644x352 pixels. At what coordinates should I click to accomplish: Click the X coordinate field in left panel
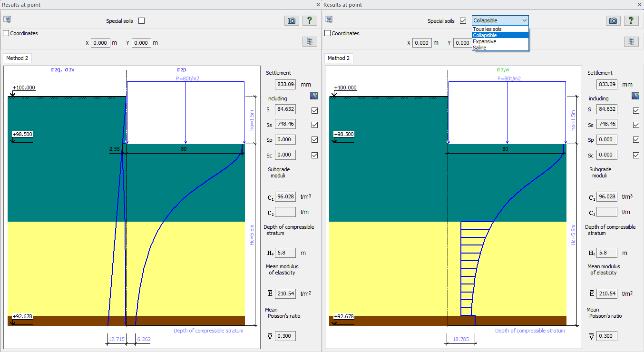(100, 43)
